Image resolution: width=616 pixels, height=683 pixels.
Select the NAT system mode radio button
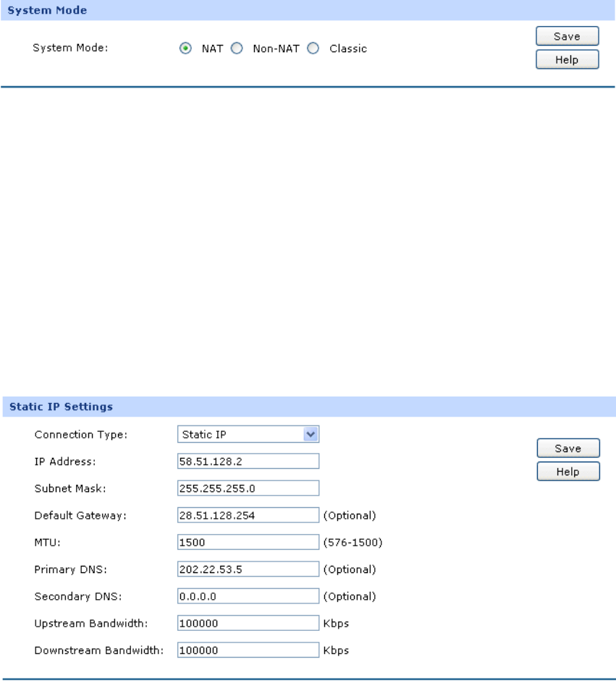pyautogui.click(x=185, y=48)
